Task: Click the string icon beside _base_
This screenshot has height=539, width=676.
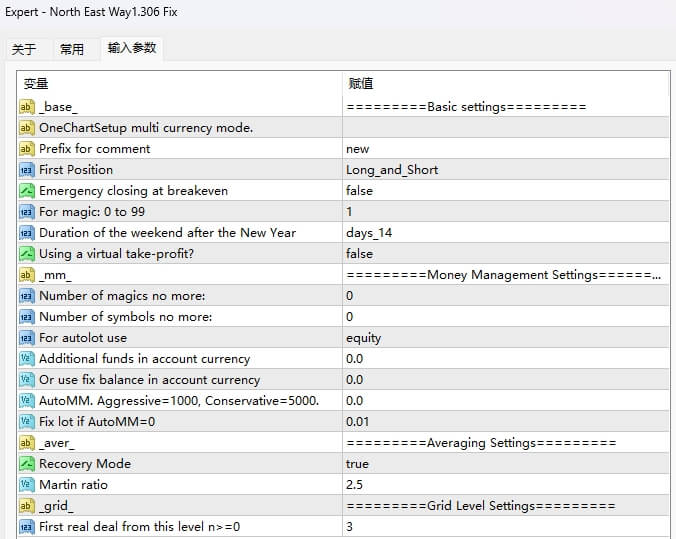Action: tap(27, 107)
